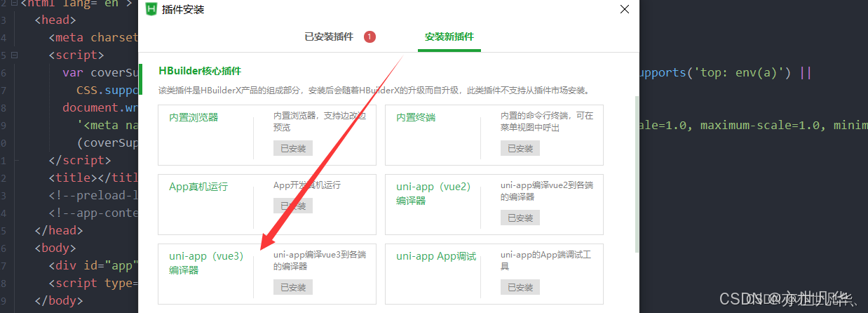Image resolution: width=868 pixels, height=313 pixels.
Task: Click 内置浏览器，支持边改边预览 description text
Action: (x=320, y=121)
